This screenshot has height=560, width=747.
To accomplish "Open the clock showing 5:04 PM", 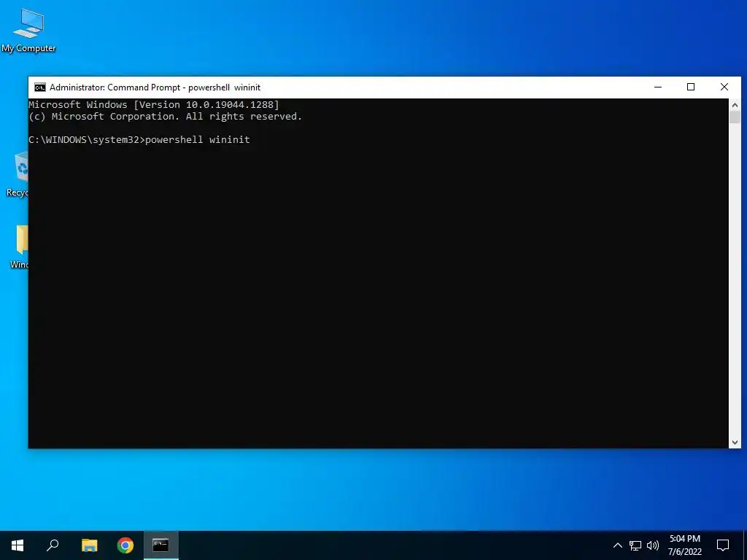I will [685, 545].
